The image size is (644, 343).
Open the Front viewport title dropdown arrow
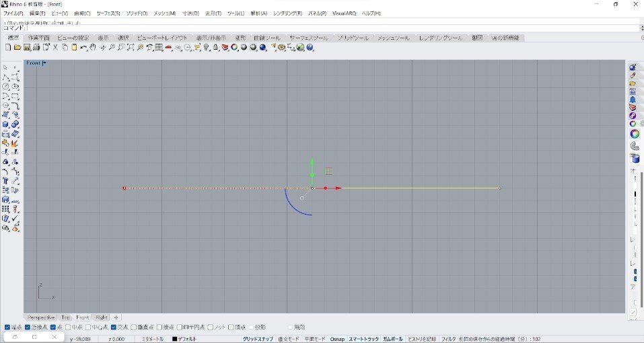tap(44, 63)
